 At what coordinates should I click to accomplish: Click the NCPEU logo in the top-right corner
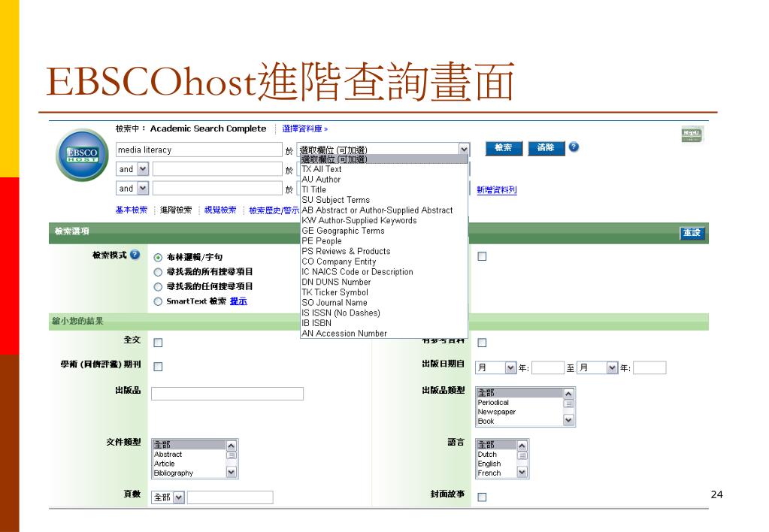coord(692,135)
